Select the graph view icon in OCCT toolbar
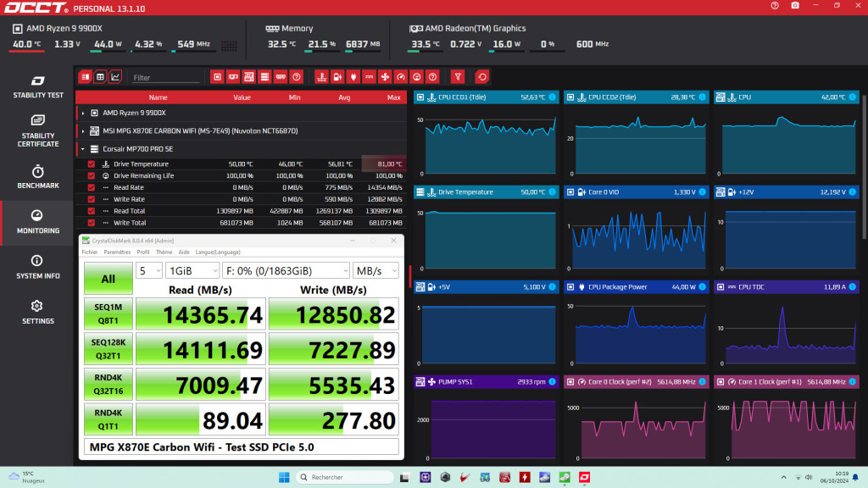Screen dimensions: 868x488 coord(114,76)
